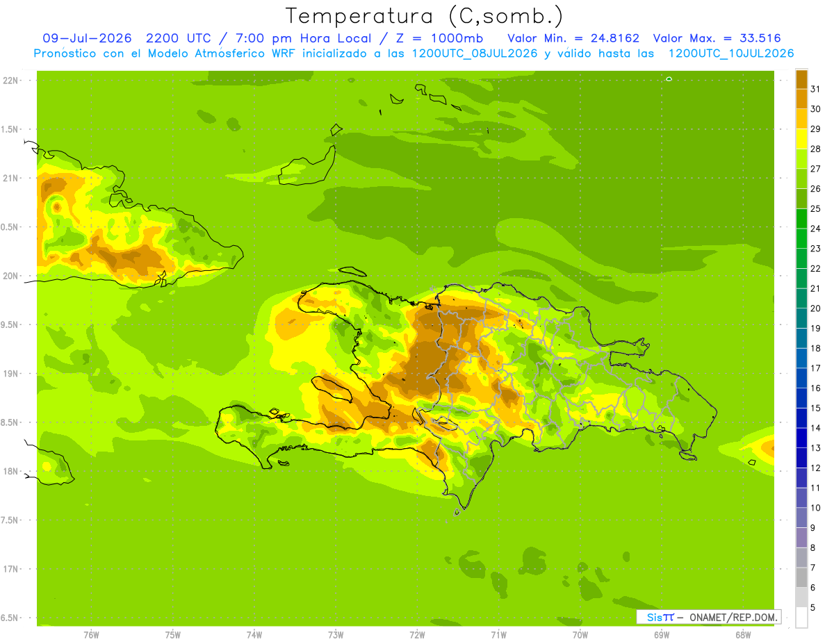Click the "74W" longitude axis label
Screen dimensions: 834x644
(x=254, y=634)
